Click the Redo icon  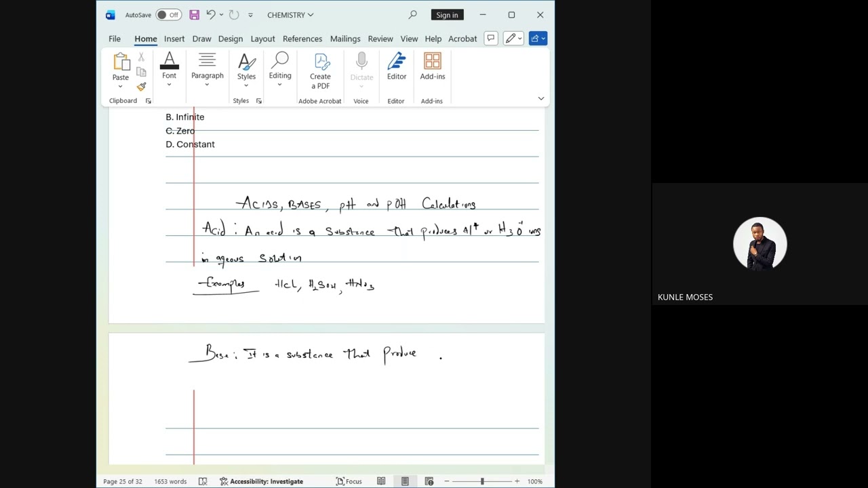(x=234, y=15)
